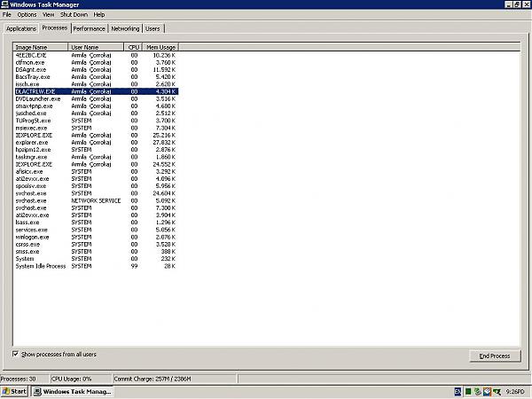
Task: Select the NETWORK SERVICE svchost.exe row
Action: pos(97,200)
